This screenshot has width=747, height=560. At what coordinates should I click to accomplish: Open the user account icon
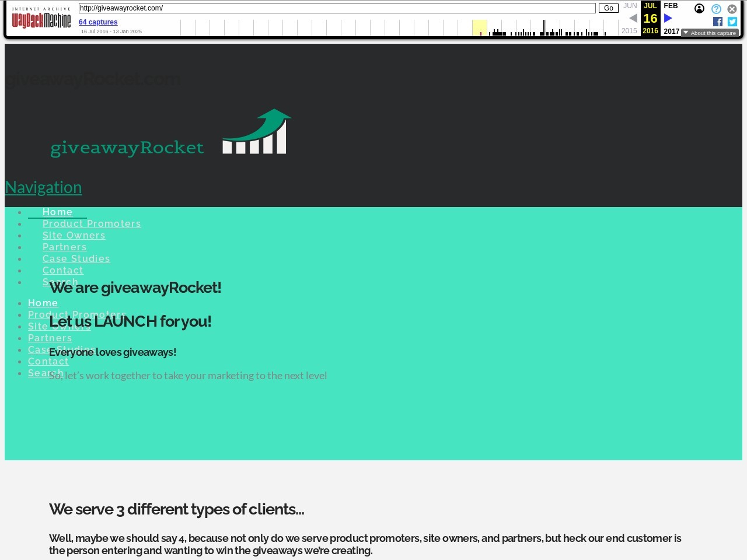coord(699,9)
